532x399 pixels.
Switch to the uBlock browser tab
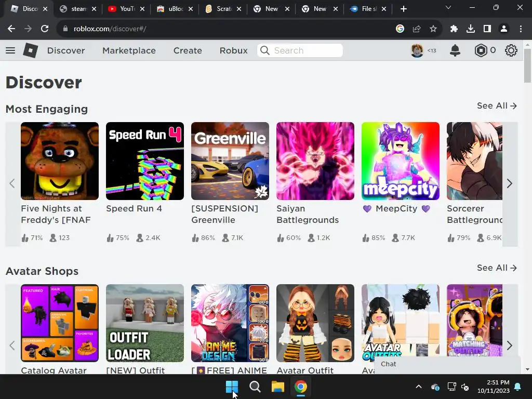pyautogui.click(x=175, y=9)
